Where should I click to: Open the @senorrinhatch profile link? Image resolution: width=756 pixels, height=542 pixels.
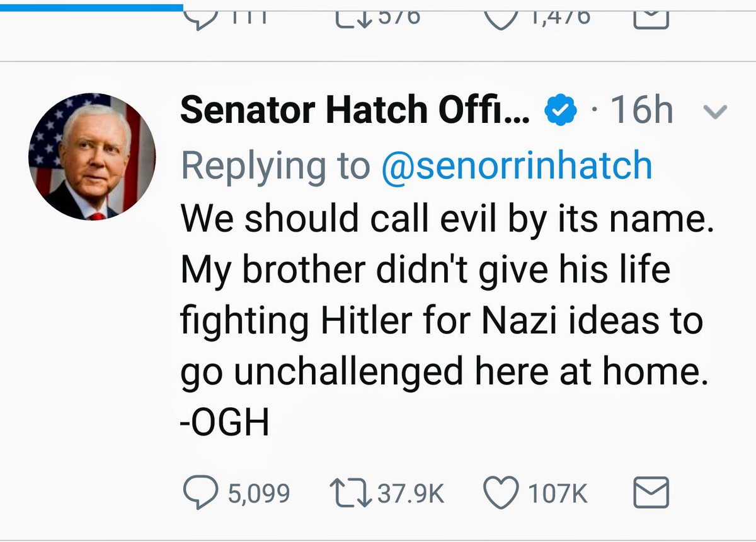point(517,166)
